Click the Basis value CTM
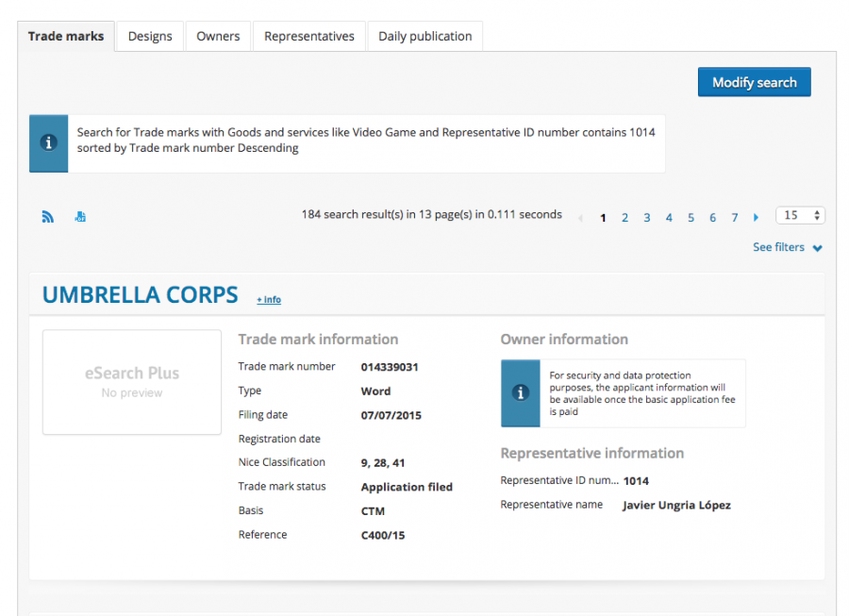This screenshot has height=616, width=849. tap(373, 511)
